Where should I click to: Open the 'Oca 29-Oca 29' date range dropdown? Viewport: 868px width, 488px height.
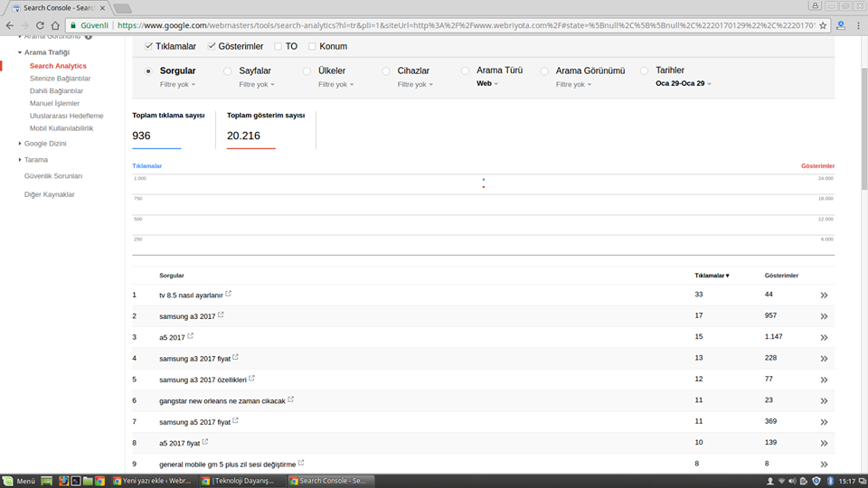pos(684,83)
